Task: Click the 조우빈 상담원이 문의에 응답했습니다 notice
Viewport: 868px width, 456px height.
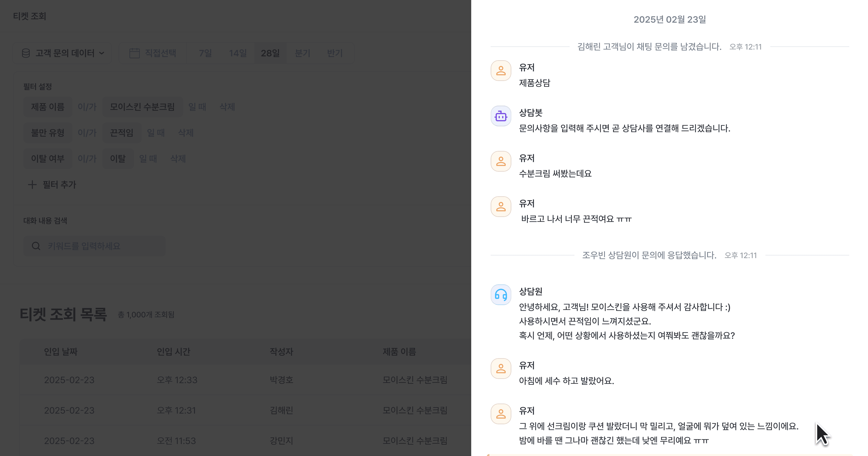Action: [649, 255]
